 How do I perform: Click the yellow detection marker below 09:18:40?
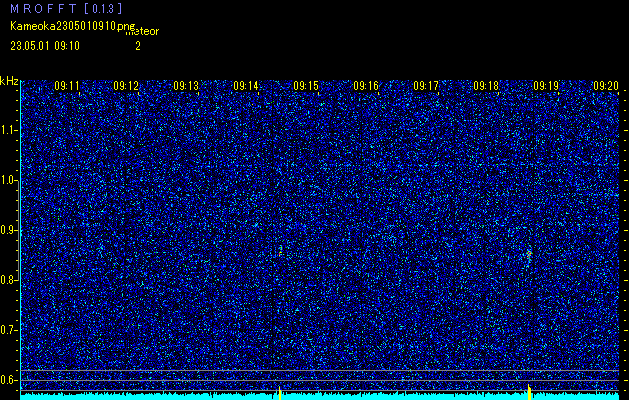point(529,392)
